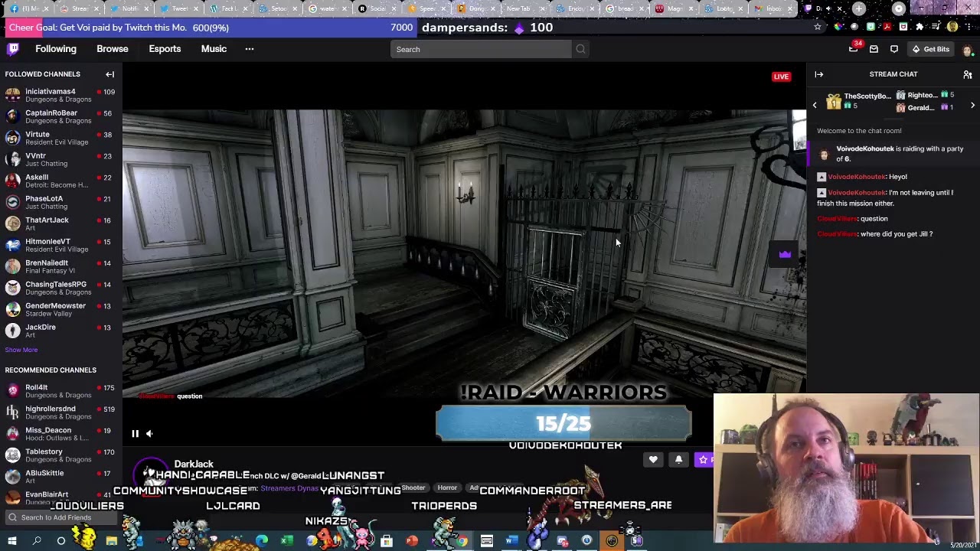Open BrenNailedIt Final Fantasy channel

60,266
